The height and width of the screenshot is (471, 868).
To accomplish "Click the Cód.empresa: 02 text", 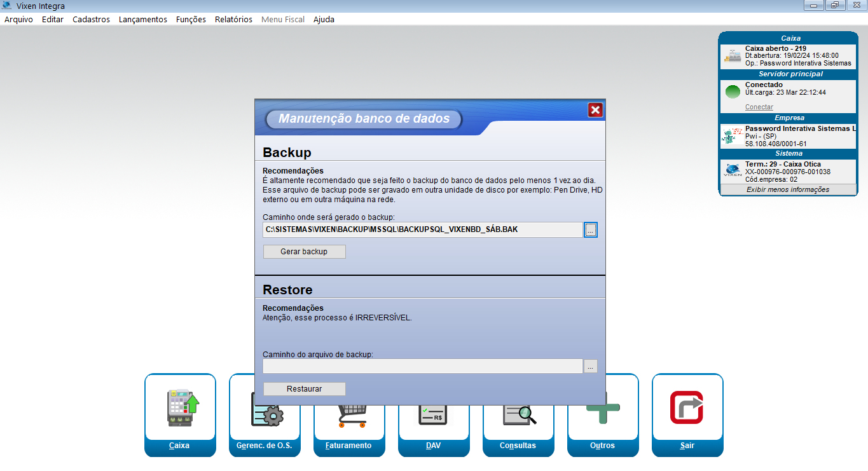I will [771, 179].
